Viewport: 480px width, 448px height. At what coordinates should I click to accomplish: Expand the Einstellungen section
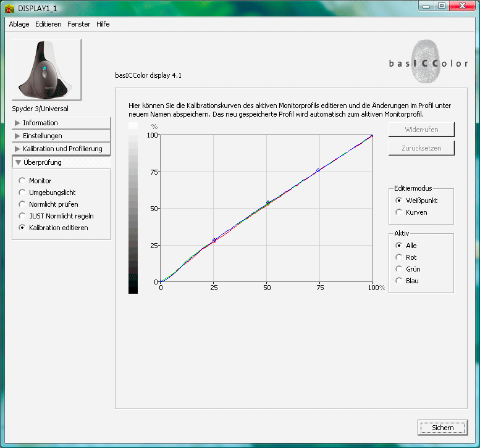click(x=61, y=136)
